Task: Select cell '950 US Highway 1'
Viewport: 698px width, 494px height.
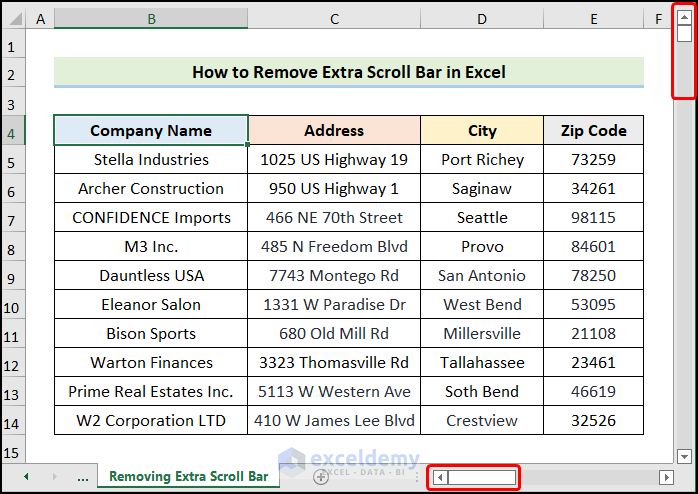Action: tap(334, 188)
